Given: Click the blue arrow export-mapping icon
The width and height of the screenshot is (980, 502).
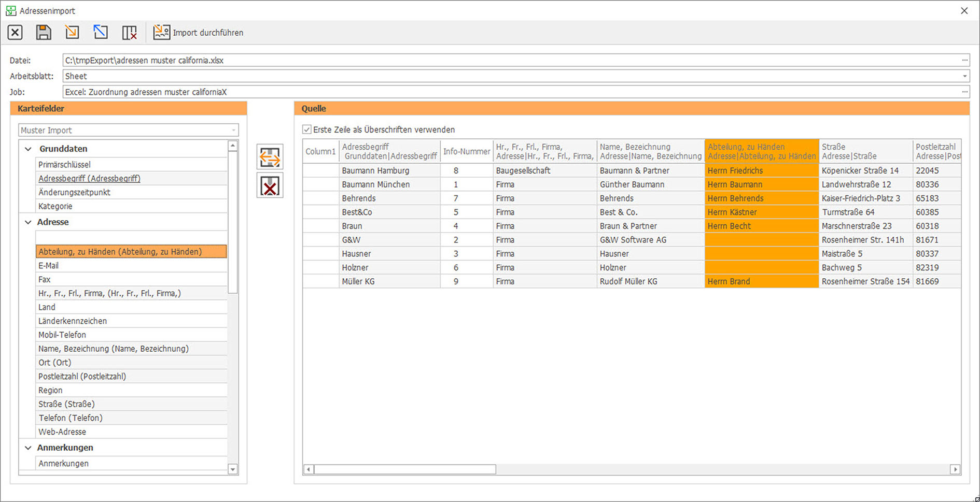Looking at the screenshot, I should point(101,33).
